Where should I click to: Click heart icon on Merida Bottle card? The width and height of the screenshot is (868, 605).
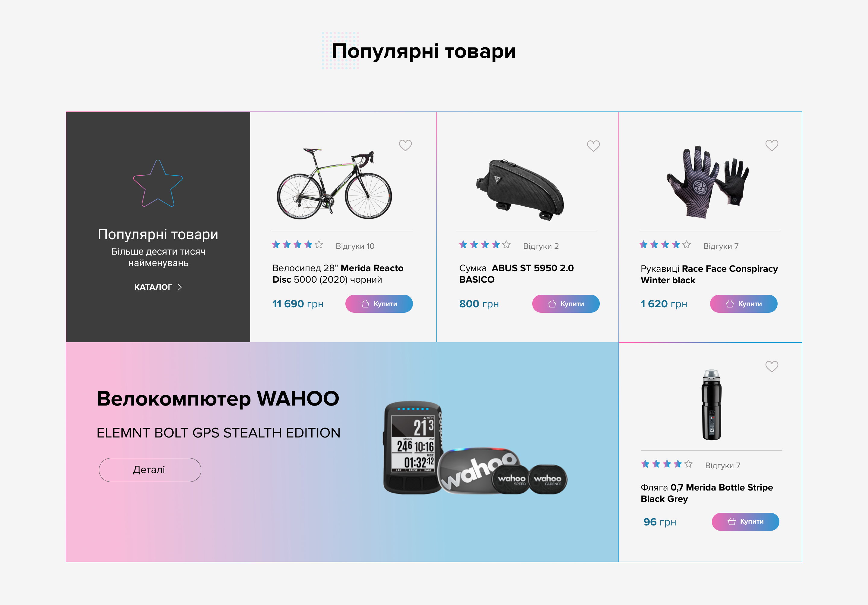pyautogui.click(x=772, y=366)
